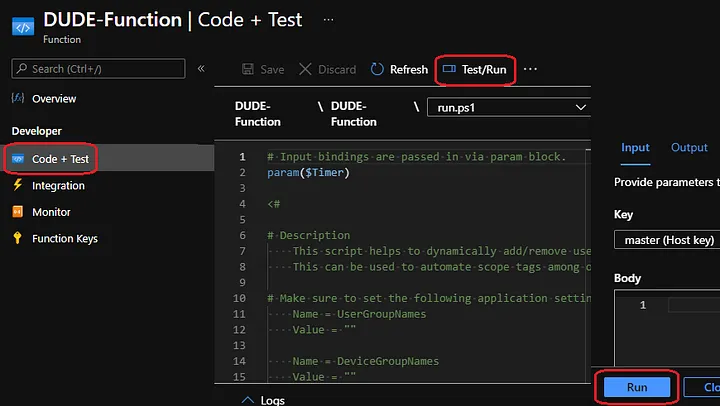Open Code + Test in the sidebar
The image size is (720, 406).
59,159
